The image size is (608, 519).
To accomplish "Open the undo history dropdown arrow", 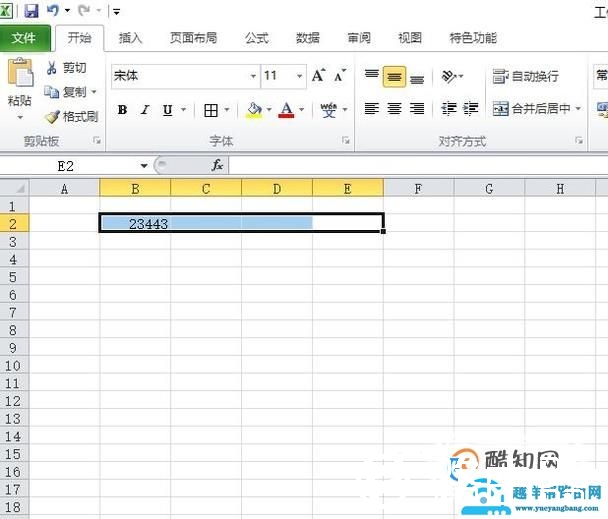I will [67, 10].
